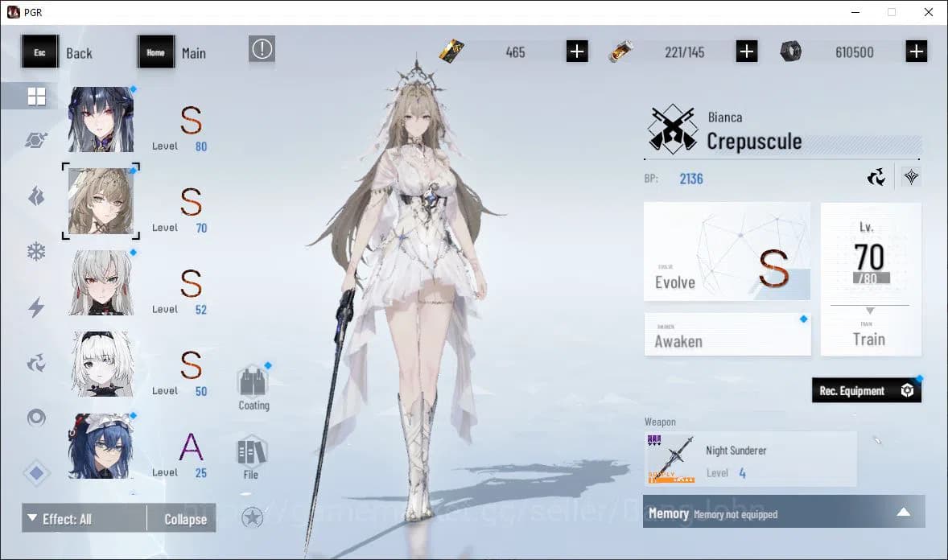The width and height of the screenshot is (948, 560).
Task: Click the blue dot on Coating
Action: point(268,364)
